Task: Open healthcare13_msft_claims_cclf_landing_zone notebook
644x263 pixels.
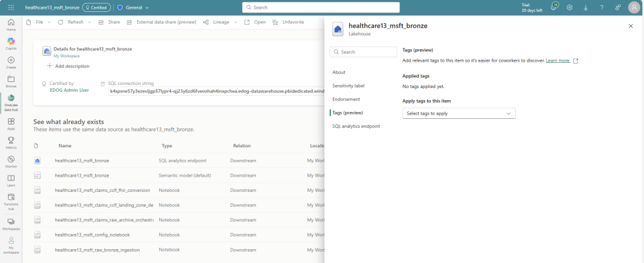Action: (104, 205)
